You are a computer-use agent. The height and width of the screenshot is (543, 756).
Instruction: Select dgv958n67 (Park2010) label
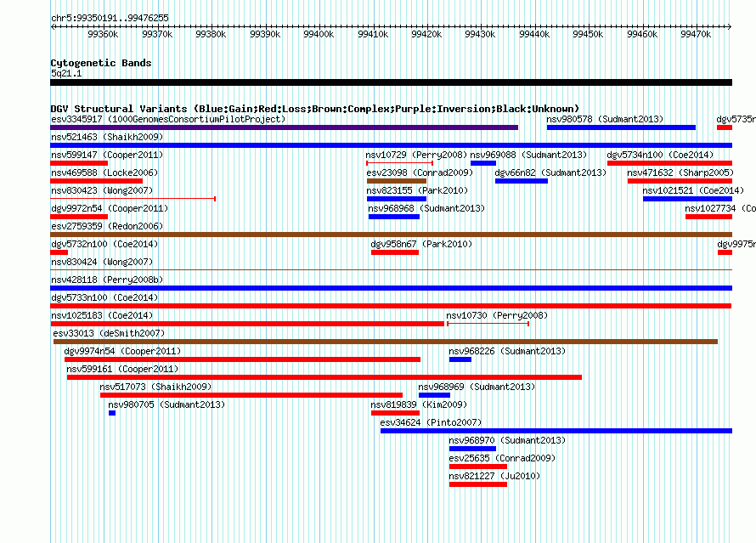coord(421,244)
